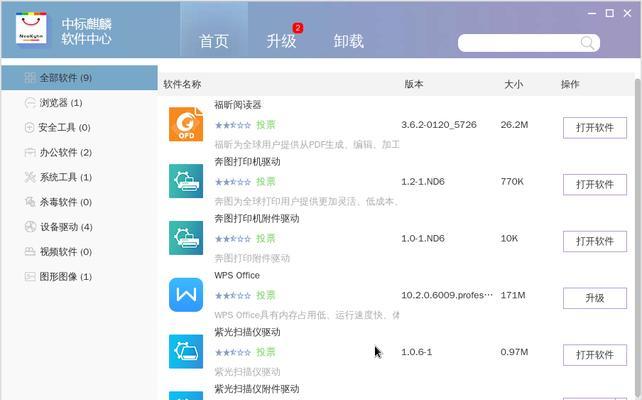The width and height of the screenshot is (642, 400).
Task: Click the 大小 column header
Action: [513, 84]
